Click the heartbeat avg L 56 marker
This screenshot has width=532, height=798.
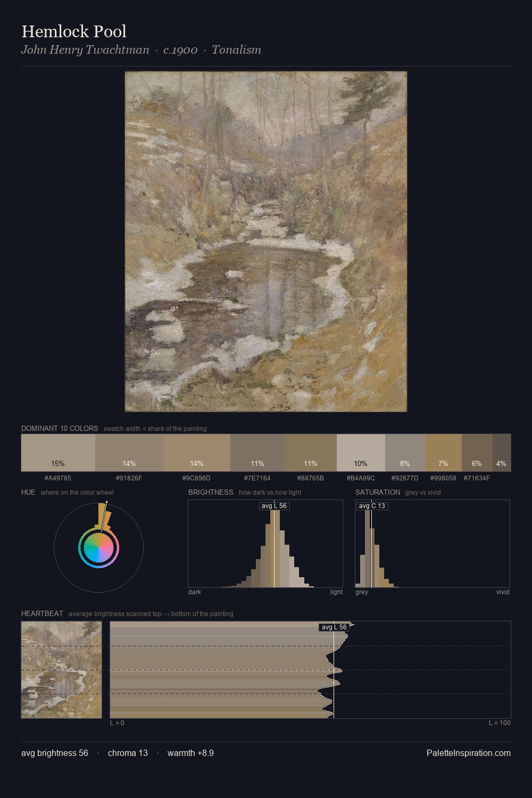click(x=334, y=627)
